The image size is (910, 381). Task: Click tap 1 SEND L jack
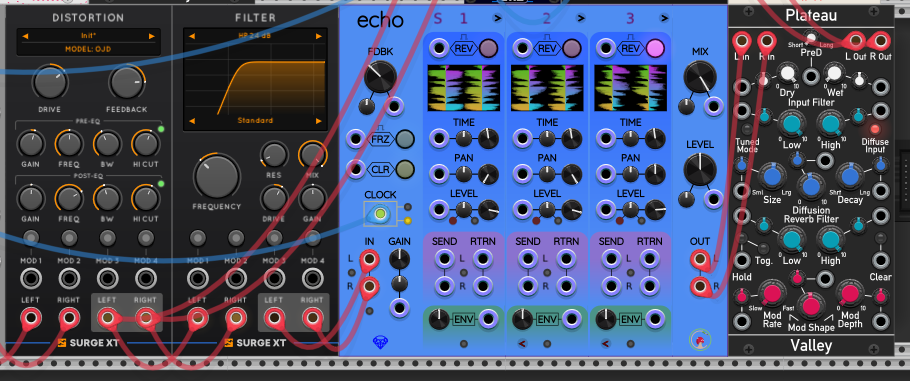[445, 259]
